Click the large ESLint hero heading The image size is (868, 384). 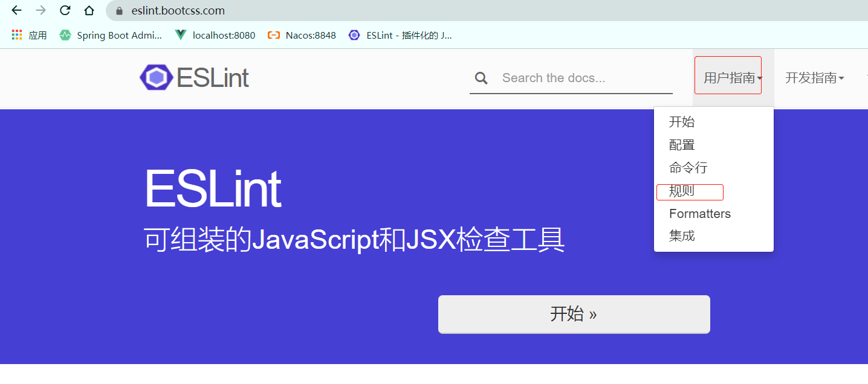(x=213, y=188)
